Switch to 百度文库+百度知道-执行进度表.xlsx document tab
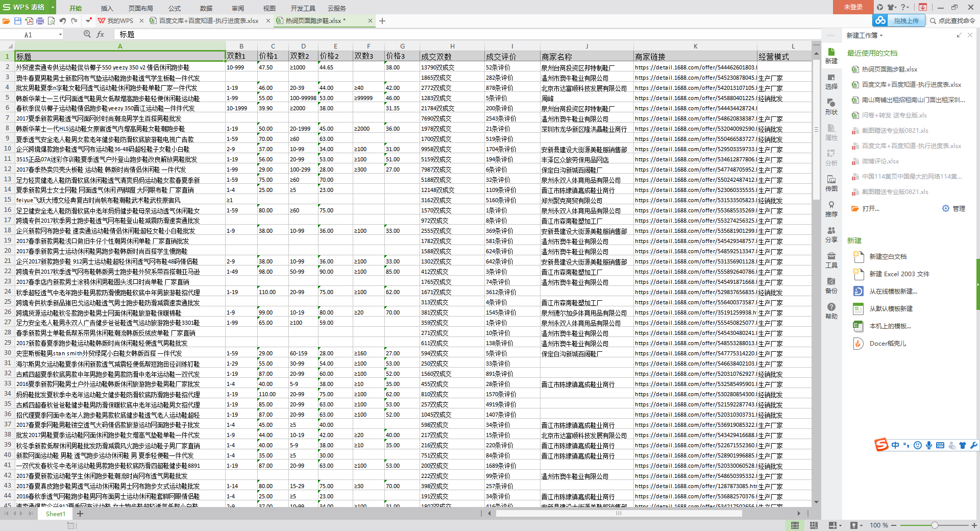Screen dimensions: 980x531 208,21
